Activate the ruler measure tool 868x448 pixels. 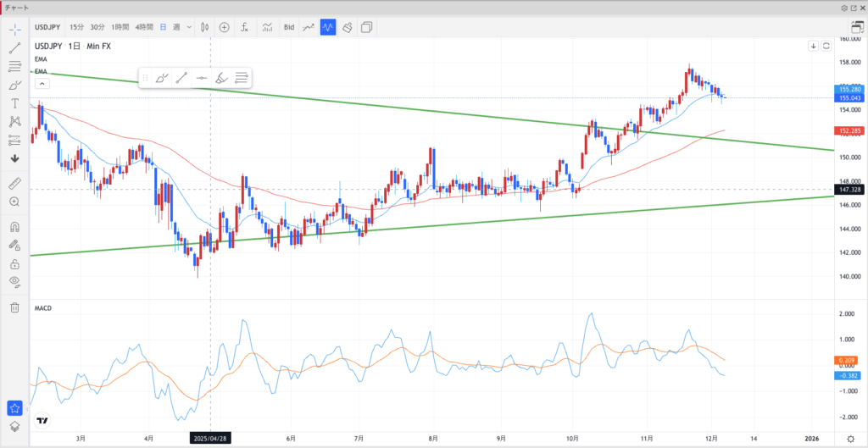coord(15,183)
